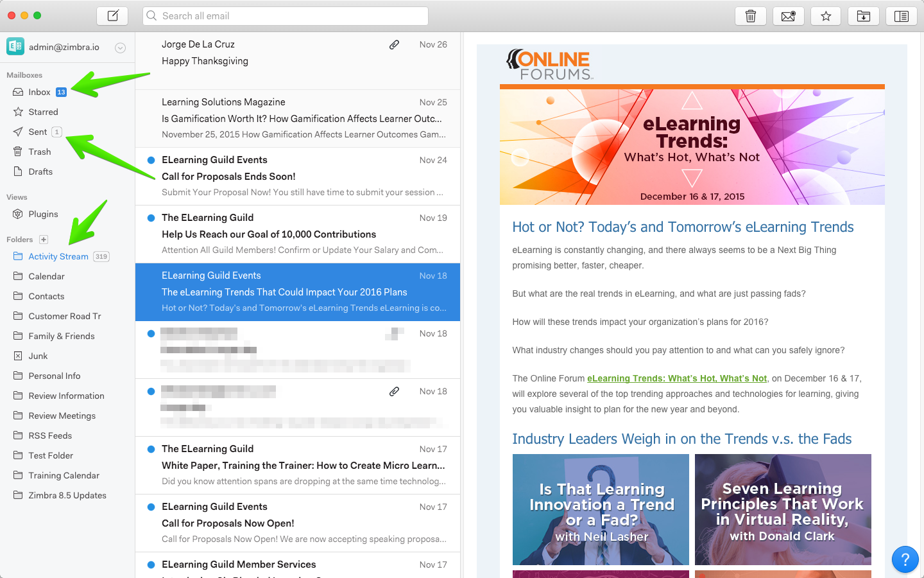Viewport: 924px width, 578px height.
Task: Open Help Us Reach our Goal email
Action: pyautogui.click(x=298, y=234)
